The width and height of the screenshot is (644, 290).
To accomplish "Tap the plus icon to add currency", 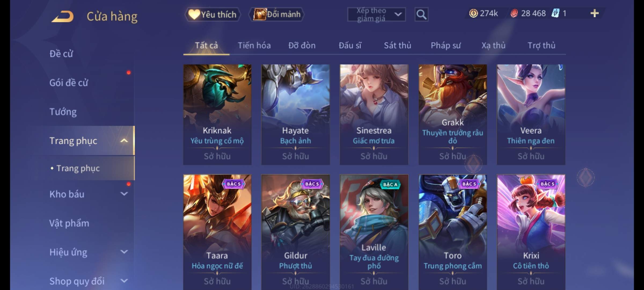I will (594, 13).
